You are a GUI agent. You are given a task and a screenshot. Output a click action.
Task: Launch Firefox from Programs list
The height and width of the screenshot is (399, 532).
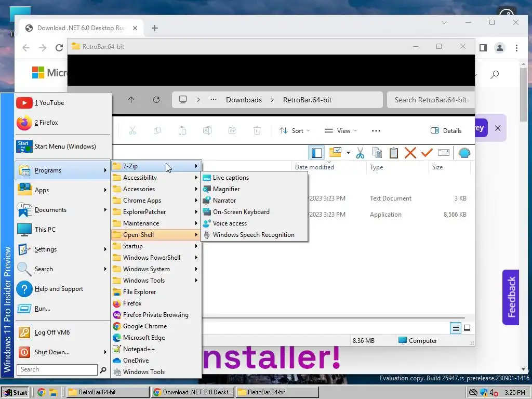point(156,303)
